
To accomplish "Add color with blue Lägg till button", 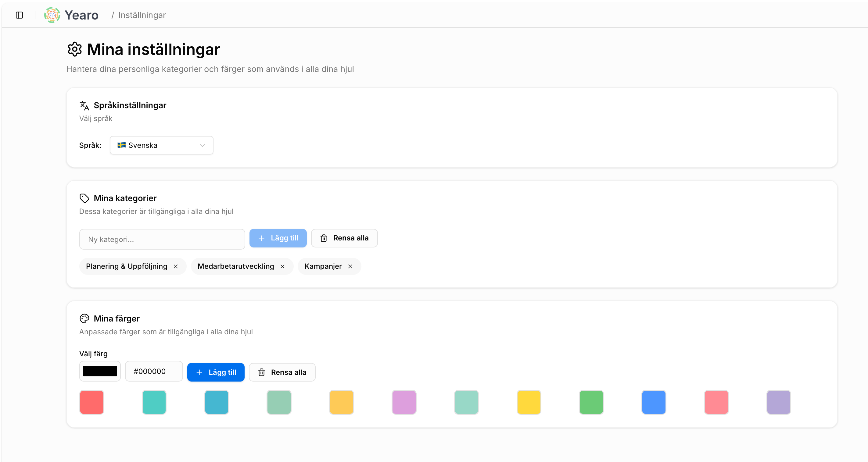I will pyautogui.click(x=216, y=372).
